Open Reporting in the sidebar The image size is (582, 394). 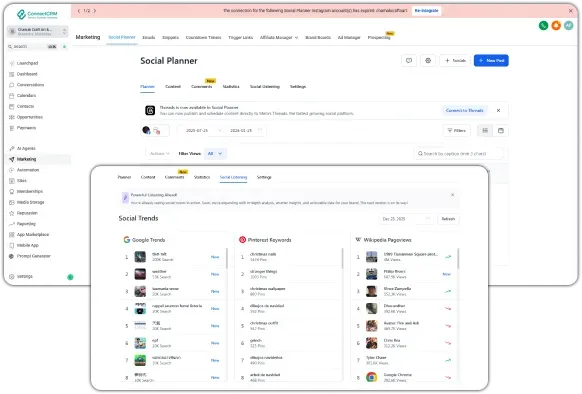click(x=26, y=224)
